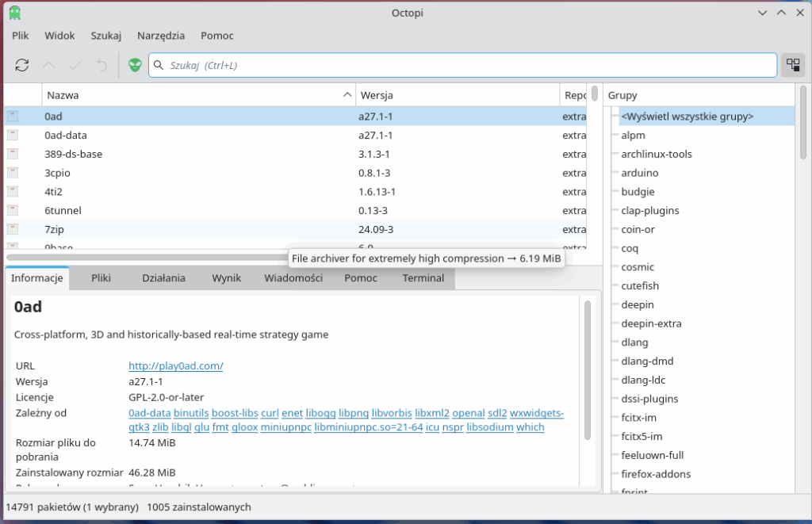The image size is (812, 524).
Task: Open the miniupnpc dependency link
Action: (285, 427)
